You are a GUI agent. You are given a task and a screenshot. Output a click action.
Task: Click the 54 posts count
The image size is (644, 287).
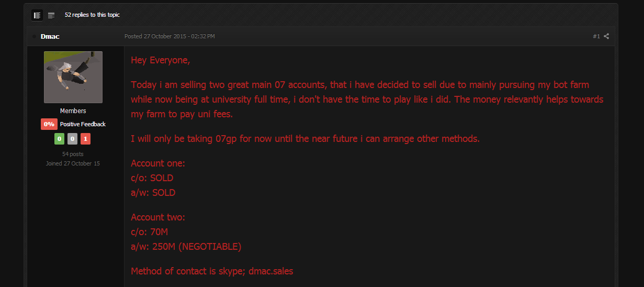[x=73, y=154]
